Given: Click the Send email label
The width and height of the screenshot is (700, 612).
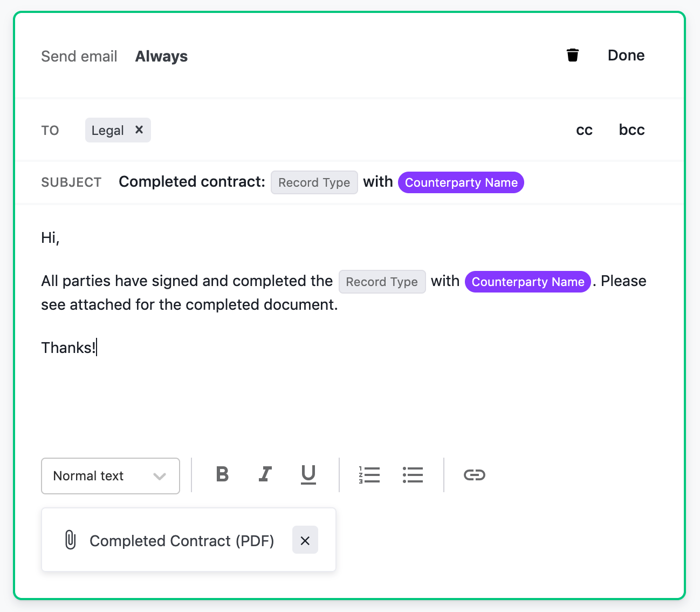Looking at the screenshot, I should [x=79, y=56].
